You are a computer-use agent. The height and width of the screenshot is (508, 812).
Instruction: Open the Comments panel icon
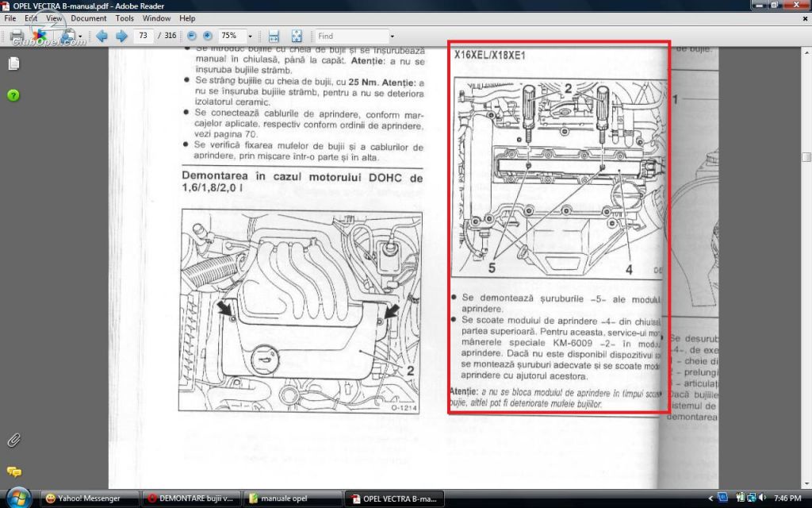coord(14,471)
